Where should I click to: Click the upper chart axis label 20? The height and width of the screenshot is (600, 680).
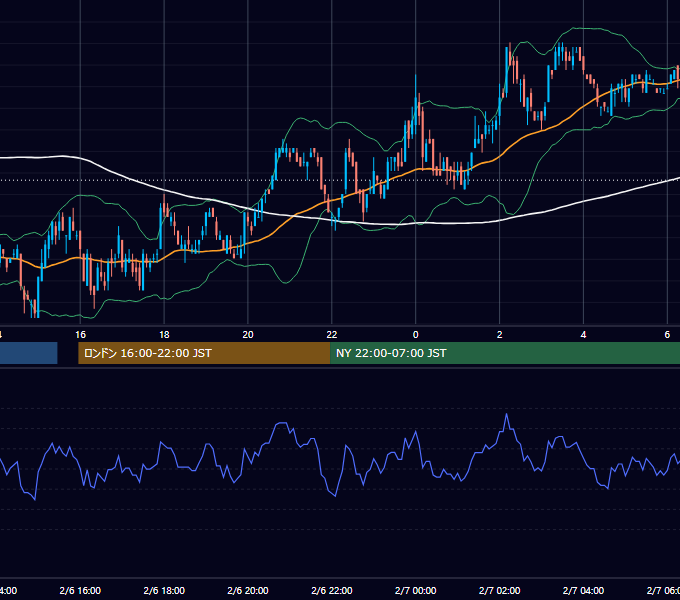[x=248, y=335]
